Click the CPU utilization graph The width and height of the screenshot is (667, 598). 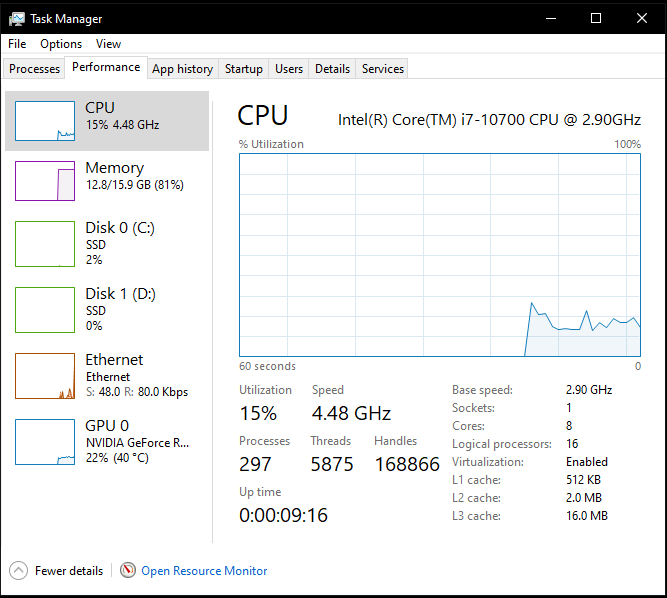click(x=440, y=254)
